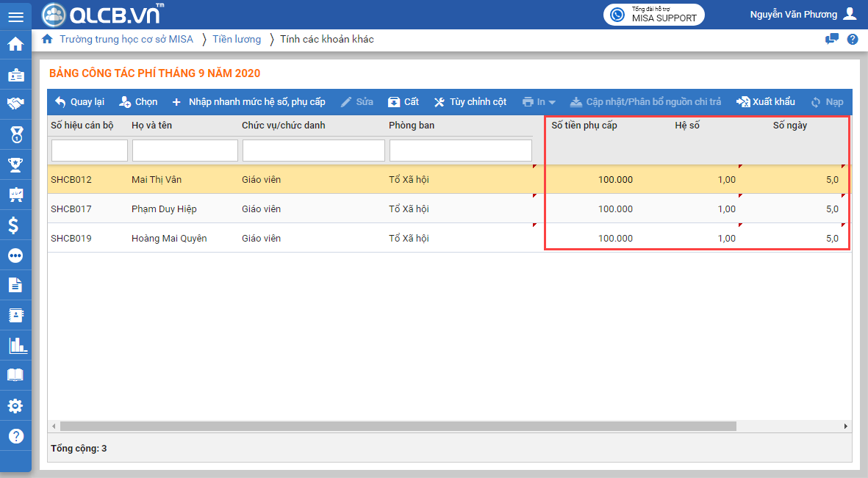Navigate to Tiền lương breadcrumb

click(237, 40)
